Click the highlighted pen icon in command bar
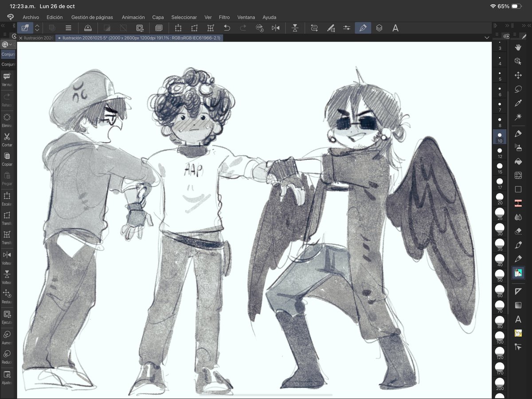Screen dimensions: 532x399 (363, 28)
